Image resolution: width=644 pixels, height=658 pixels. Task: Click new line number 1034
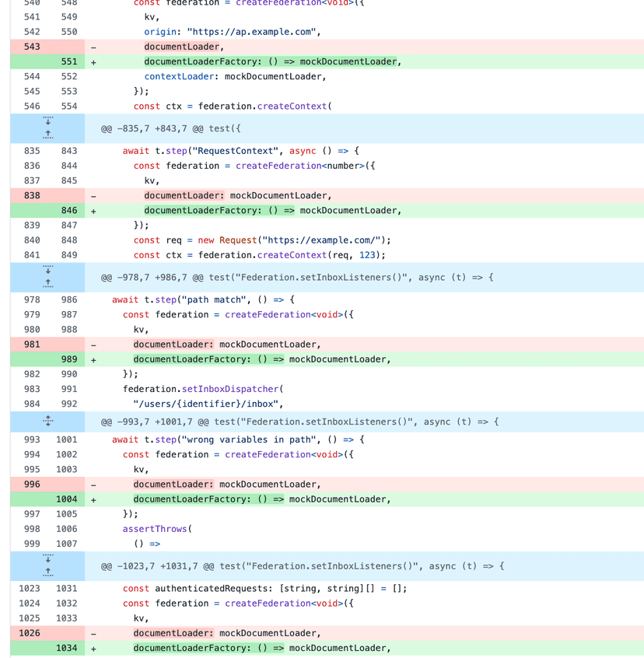(67, 648)
